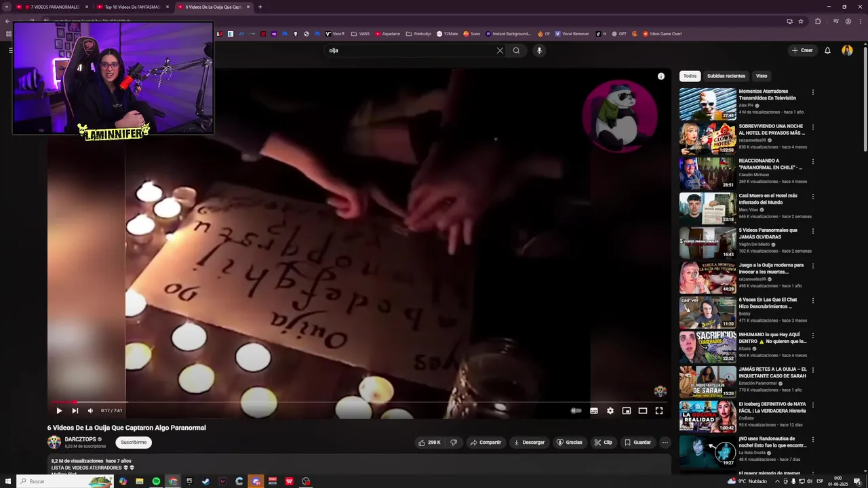
Task: Click the taskbar Buscar search box
Action: (64, 481)
